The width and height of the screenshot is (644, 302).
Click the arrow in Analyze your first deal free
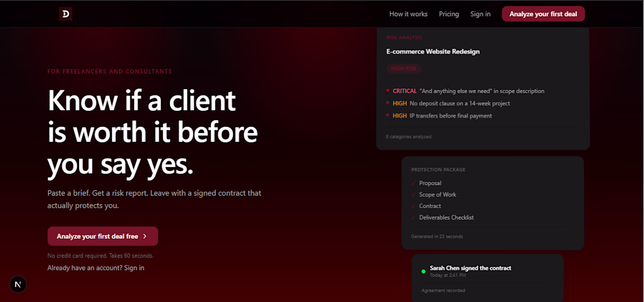tap(145, 236)
